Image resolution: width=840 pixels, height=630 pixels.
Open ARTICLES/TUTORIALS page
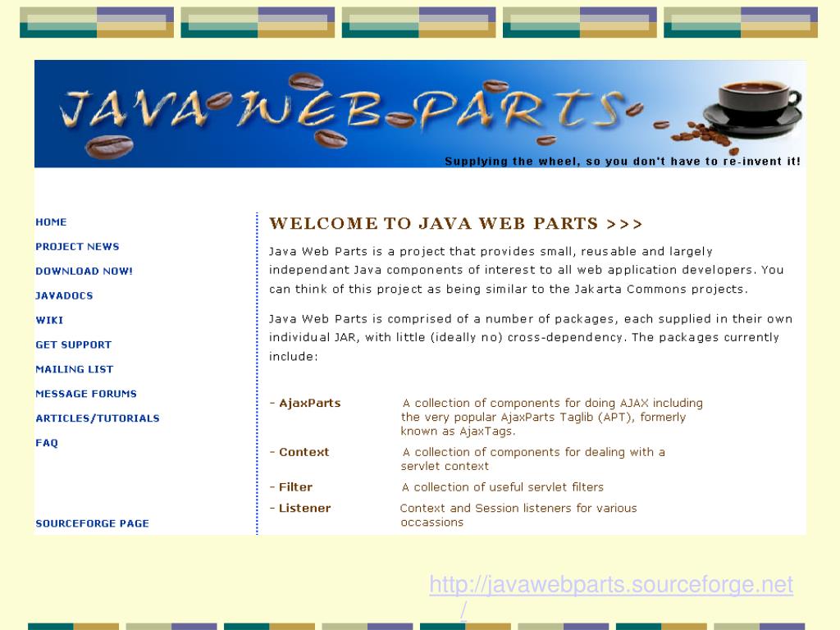click(x=97, y=418)
